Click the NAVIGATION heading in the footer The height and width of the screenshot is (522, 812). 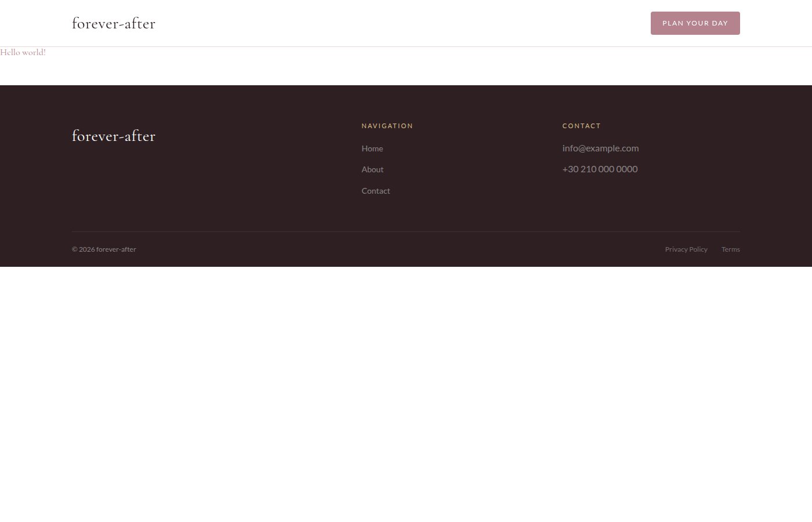[387, 126]
